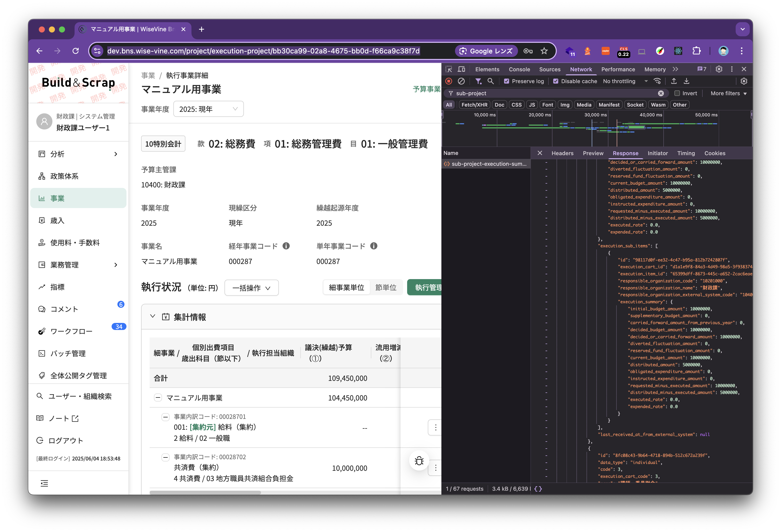
Task: Select the sub-project-execution-sum request row
Action: tap(485, 164)
